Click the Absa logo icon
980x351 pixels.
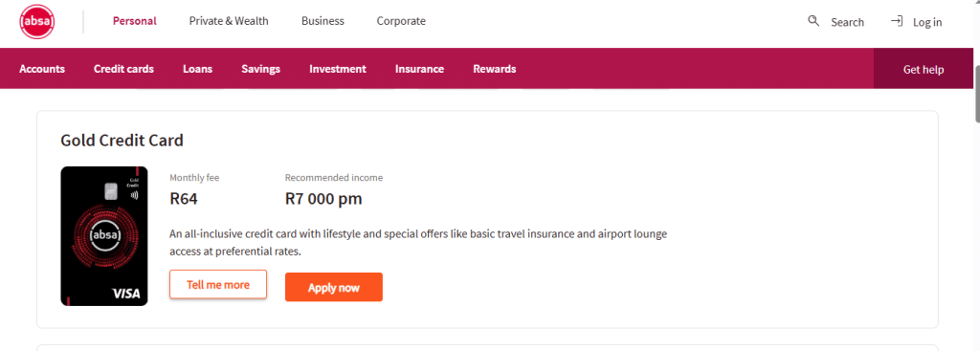pyautogui.click(x=37, y=22)
